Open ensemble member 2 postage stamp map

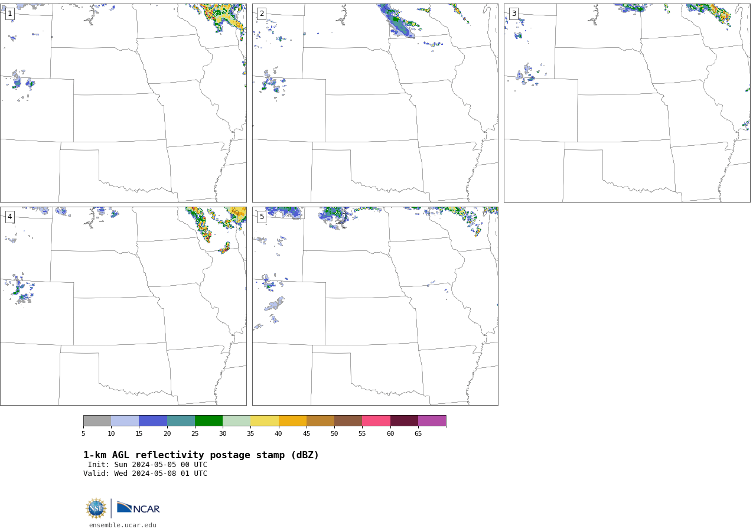click(x=375, y=103)
